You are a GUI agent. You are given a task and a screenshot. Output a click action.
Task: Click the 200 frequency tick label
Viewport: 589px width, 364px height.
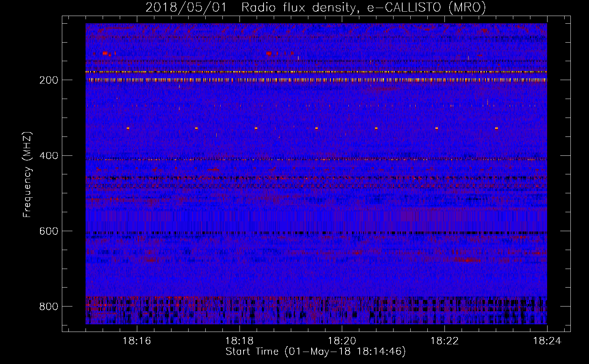tap(49, 80)
